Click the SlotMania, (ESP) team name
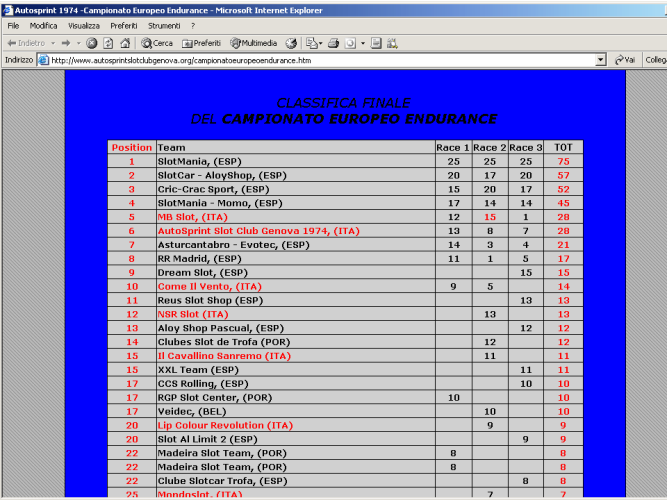The height and width of the screenshot is (500, 667). (200, 161)
